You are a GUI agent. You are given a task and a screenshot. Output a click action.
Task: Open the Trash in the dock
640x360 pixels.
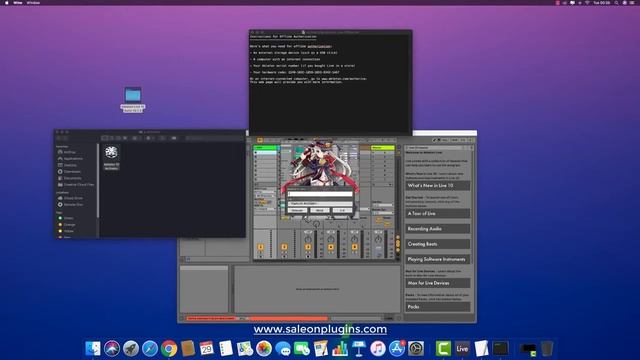pyautogui.click(x=547, y=349)
